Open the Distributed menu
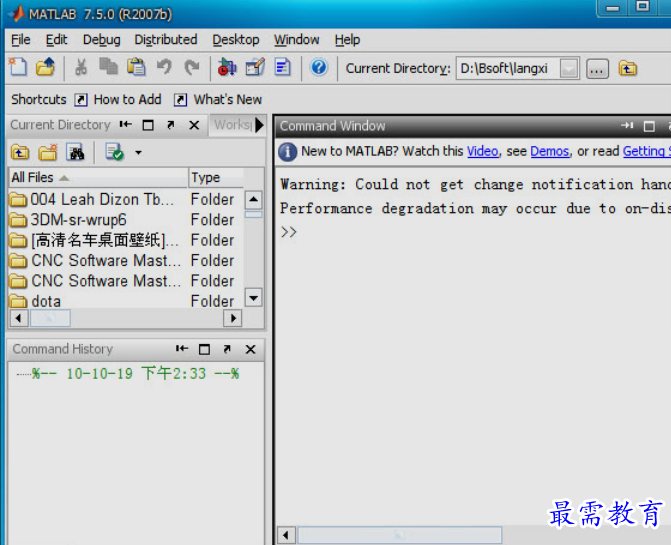671x545 pixels. (x=166, y=40)
